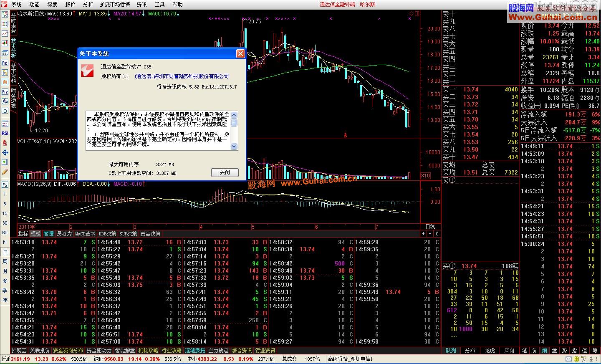Image resolution: width=601 pixels, height=364 pixels.
Task: Select the 60-minute period in sidebar
Action: (5, 233)
